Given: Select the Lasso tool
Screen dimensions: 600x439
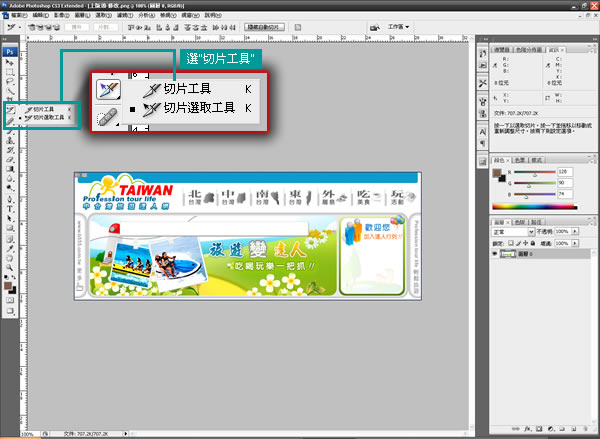Looking at the screenshot, I should click(x=10, y=82).
